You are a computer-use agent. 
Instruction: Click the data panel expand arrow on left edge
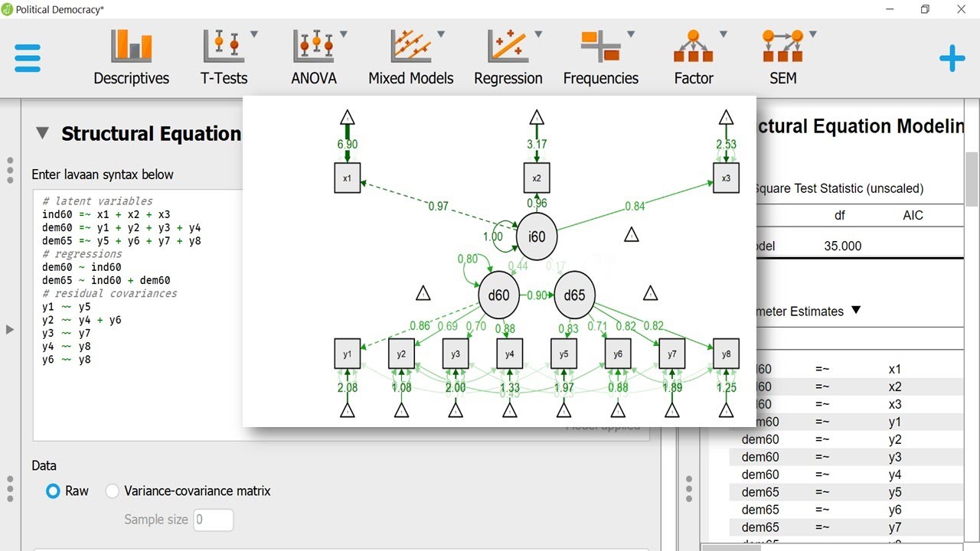pos(9,330)
